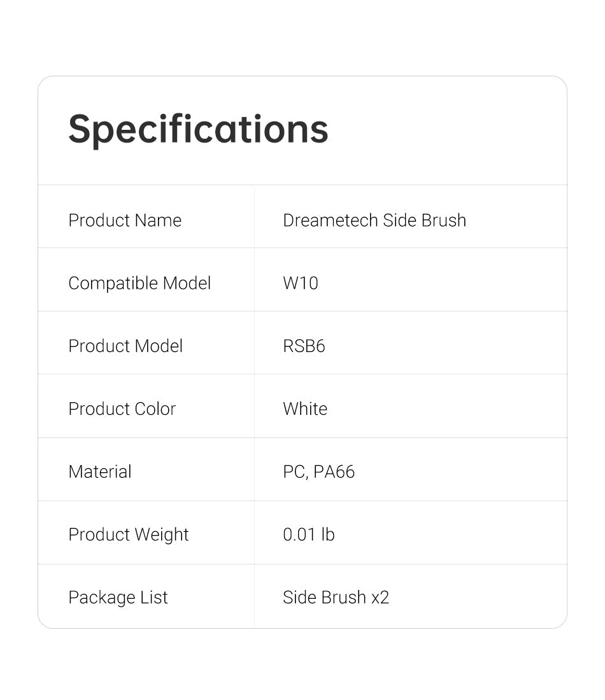
Task: Select the 0.01 weight number
Action: 299,535
